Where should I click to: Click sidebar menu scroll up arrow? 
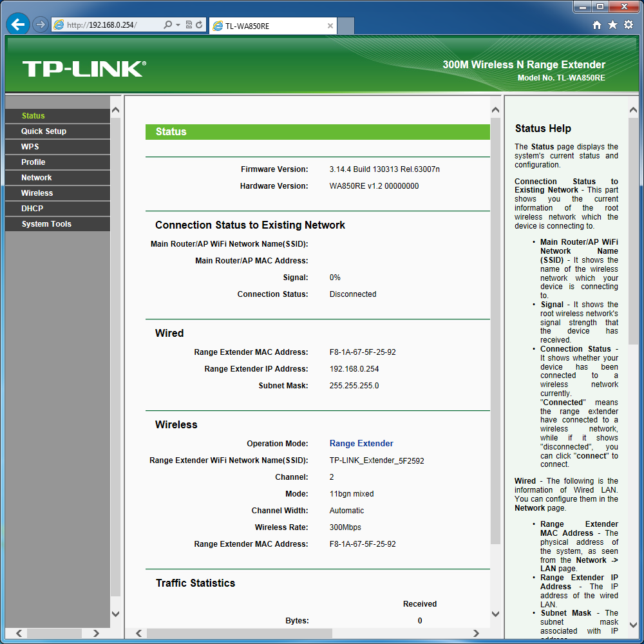pos(116,110)
